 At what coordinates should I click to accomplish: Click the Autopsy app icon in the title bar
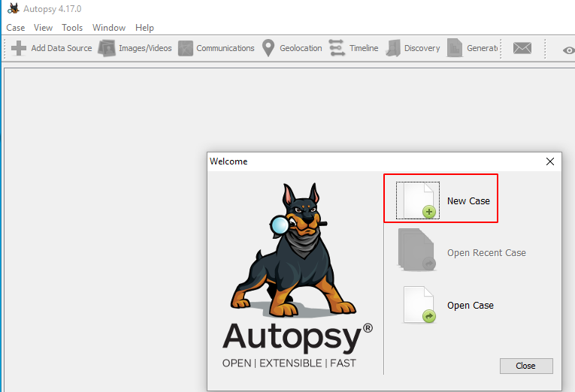pos(14,8)
